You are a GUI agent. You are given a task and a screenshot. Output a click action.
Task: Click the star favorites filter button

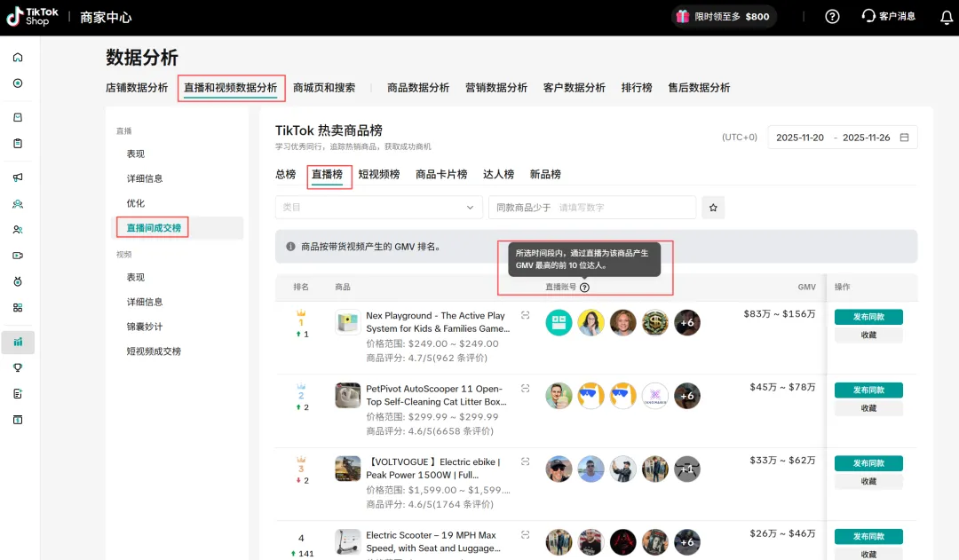[713, 208]
